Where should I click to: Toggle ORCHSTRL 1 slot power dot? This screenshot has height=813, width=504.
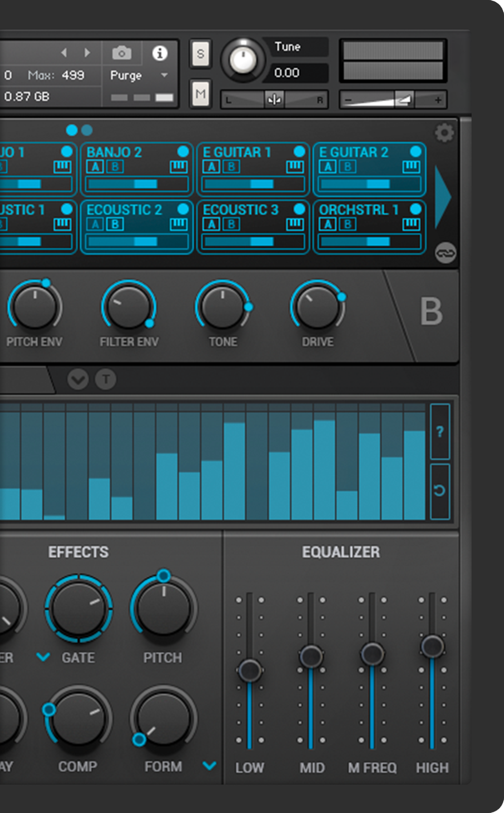point(416,209)
